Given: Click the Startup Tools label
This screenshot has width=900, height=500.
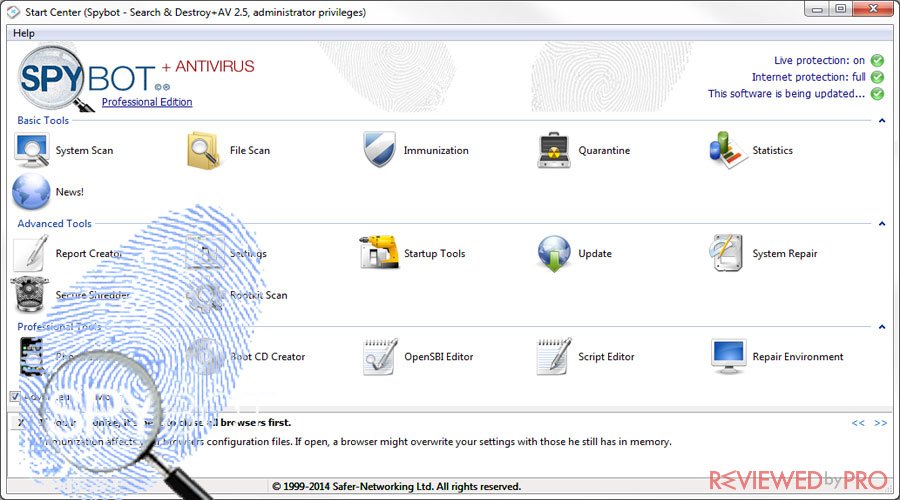Looking at the screenshot, I should point(435,254).
